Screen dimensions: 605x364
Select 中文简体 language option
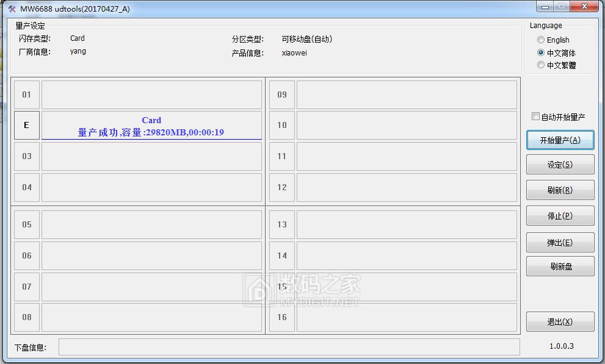556,53
